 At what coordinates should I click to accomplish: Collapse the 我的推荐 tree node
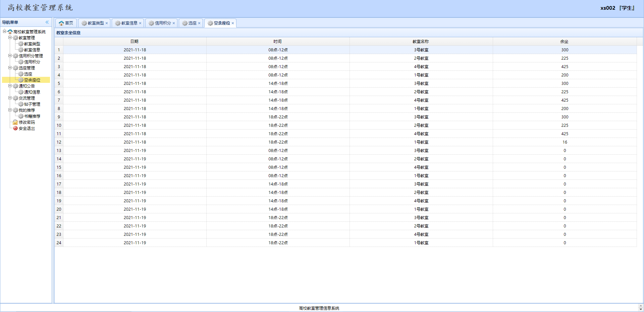(x=10, y=110)
